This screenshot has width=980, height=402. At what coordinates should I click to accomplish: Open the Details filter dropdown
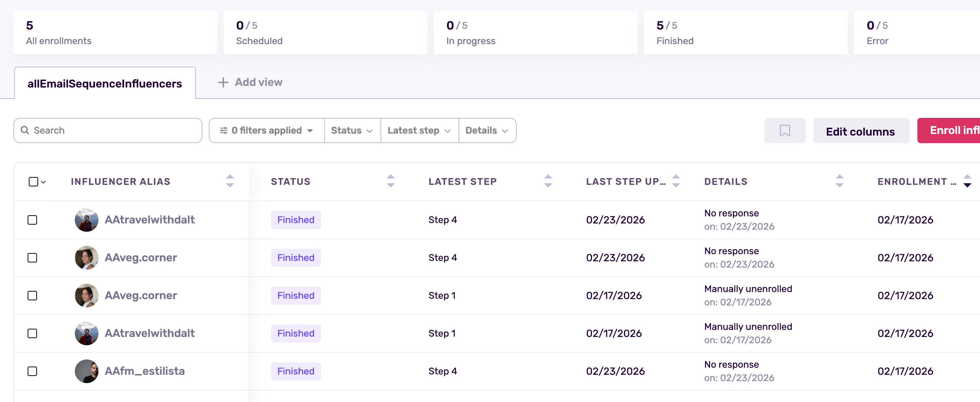click(x=487, y=130)
